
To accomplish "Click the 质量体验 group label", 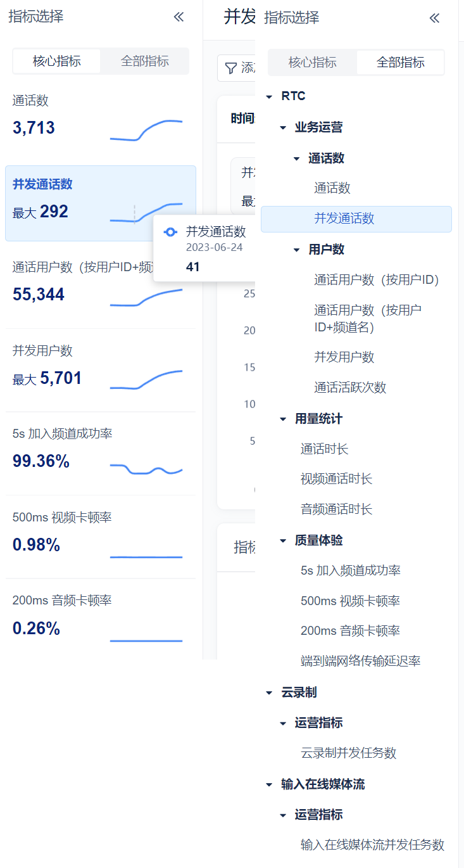I will click(319, 540).
